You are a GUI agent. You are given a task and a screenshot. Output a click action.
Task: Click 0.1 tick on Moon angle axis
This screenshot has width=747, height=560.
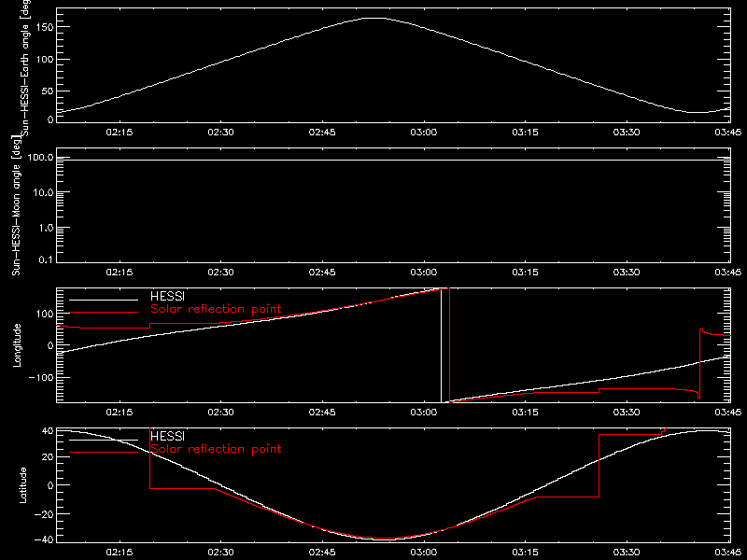(46, 260)
